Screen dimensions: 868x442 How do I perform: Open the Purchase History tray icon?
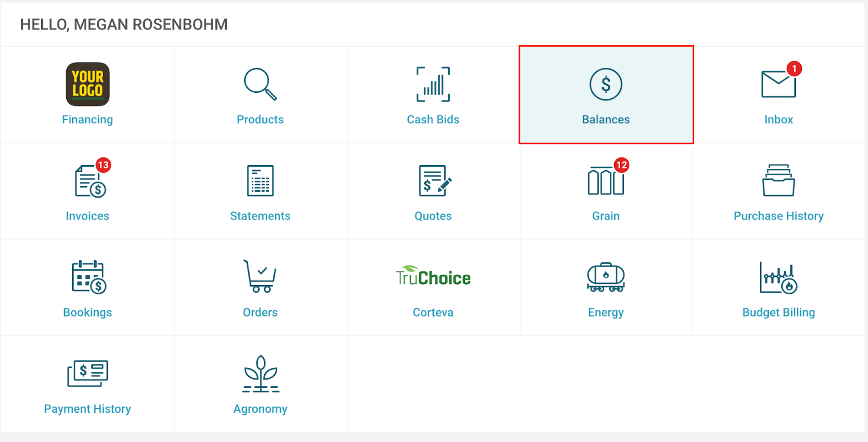778,180
